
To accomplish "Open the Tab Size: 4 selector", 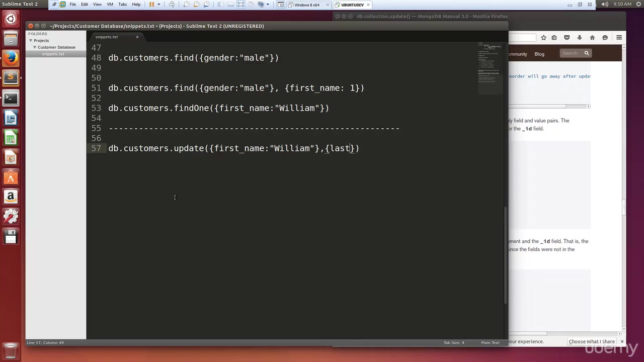I will click(x=454, y=342).
